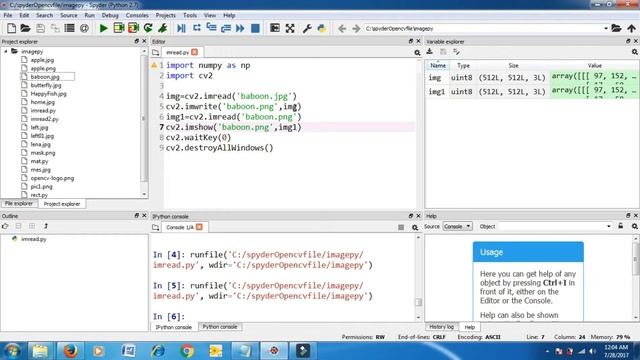Image resolution: width=640 pixels, height=360 pixels.
Task: Select imread2.py in project explorer
Action: 44,119
